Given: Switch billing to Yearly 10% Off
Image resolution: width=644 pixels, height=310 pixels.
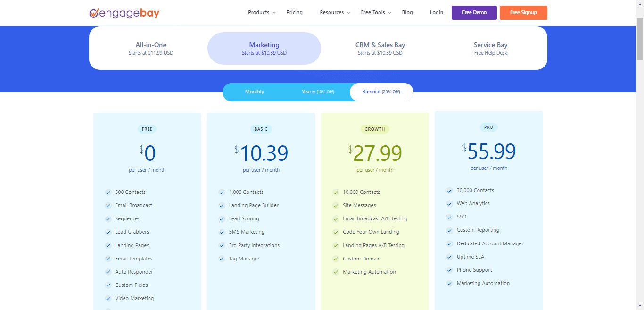Looking at the screenshot, I should click(318, 92).
